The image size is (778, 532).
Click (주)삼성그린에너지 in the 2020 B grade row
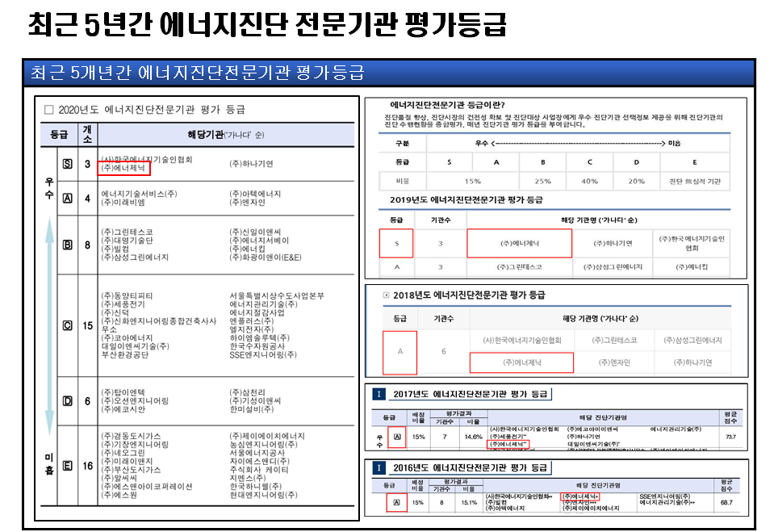click(135, 257)
